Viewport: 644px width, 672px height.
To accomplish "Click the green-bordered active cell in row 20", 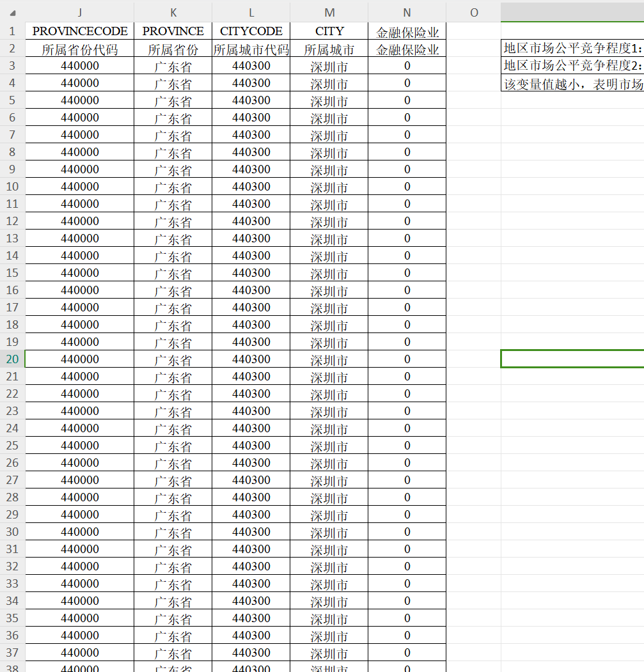I will coord(572,359).
